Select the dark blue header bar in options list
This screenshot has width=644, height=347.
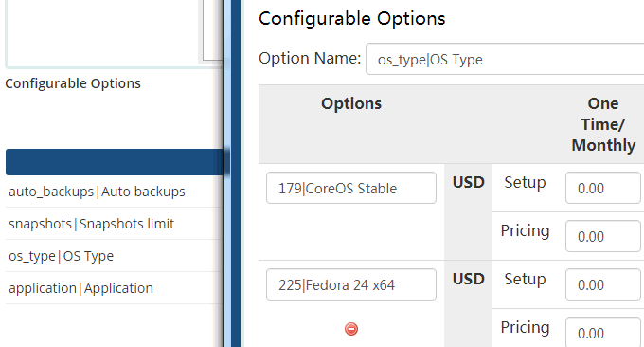click(115, 162)
